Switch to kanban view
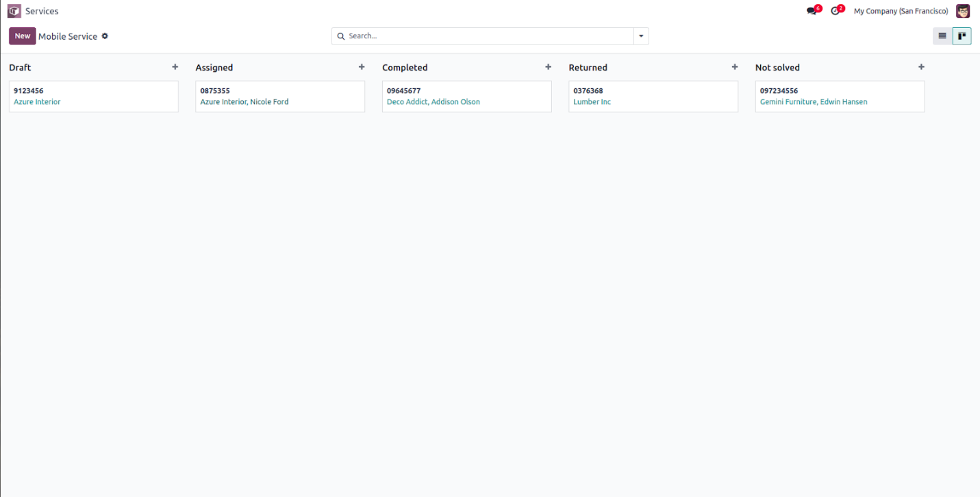The width and height of the screenshot is (980, 497). click(962, 36)
